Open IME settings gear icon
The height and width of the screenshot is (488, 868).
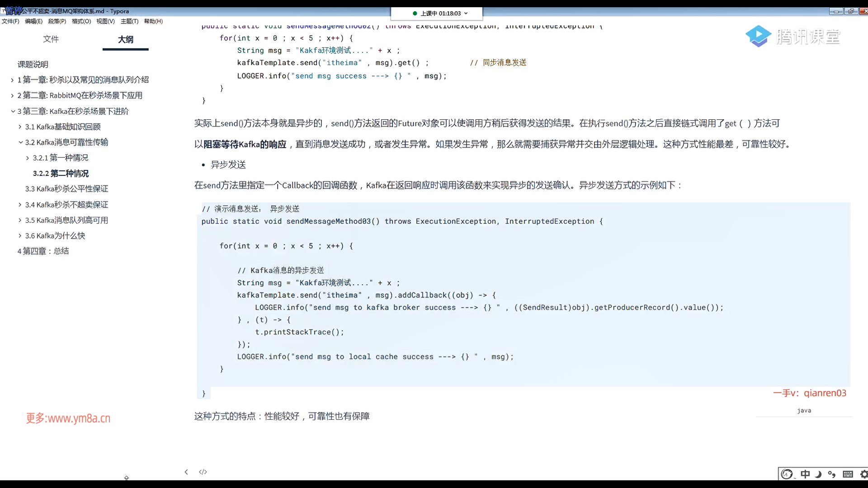(x=863, y=474)
